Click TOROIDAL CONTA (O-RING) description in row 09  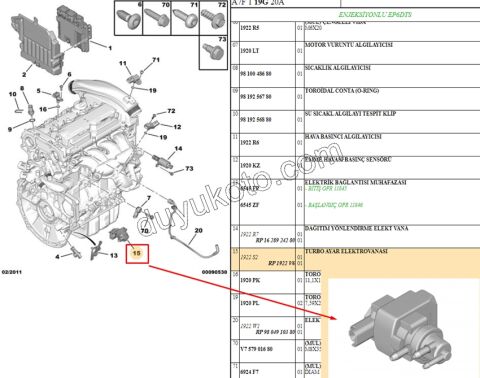pyautogui.click(x=342, y=91)
